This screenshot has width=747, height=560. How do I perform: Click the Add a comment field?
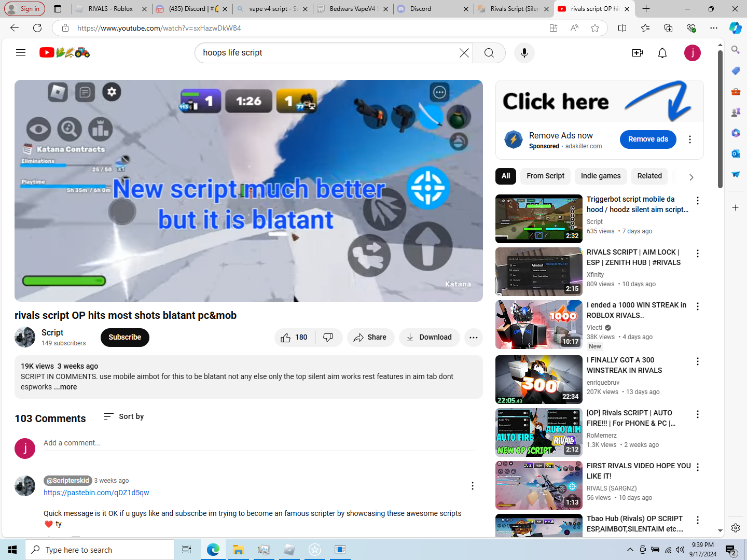[258, 443]
